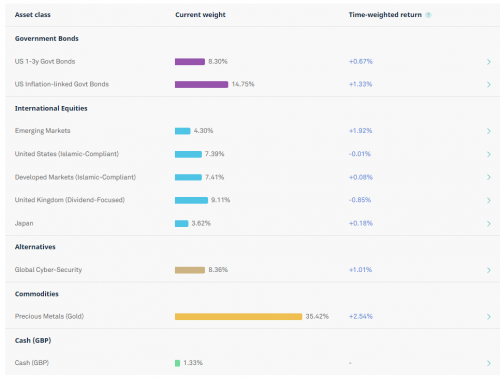Click the Japan asset label
The height and width of the screenshot is (379, 500).
[24, 223]
